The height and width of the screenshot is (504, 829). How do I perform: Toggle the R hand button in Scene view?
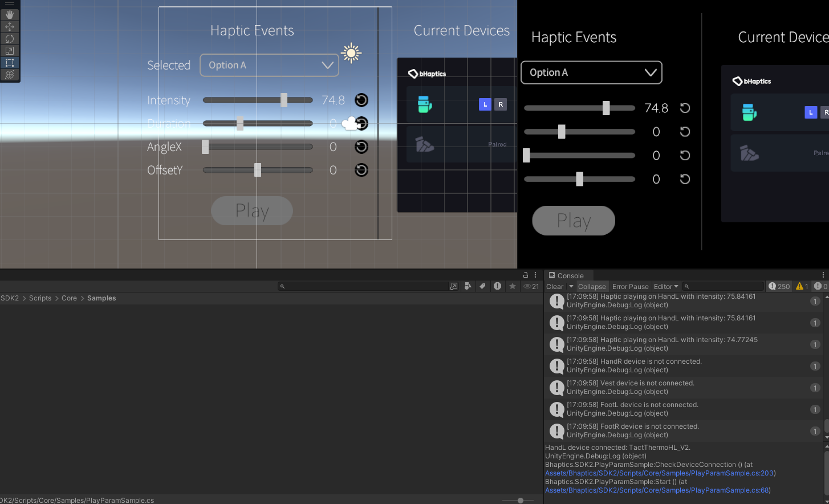click(501, 104)
